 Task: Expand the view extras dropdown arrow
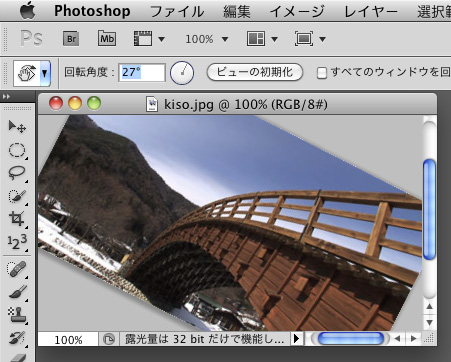[x=162, y=39]
